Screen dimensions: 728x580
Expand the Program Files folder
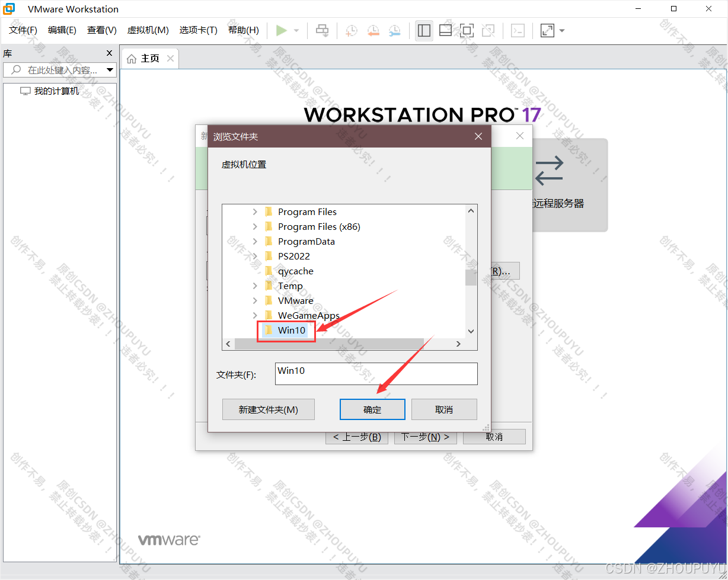pyautogui.click(x=255, y=212)
